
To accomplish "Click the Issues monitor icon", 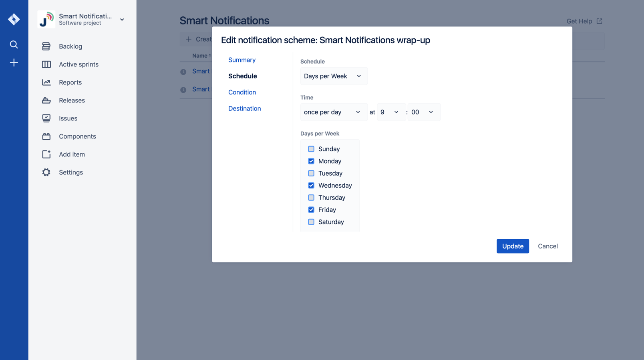I will [x=46, y=118].
